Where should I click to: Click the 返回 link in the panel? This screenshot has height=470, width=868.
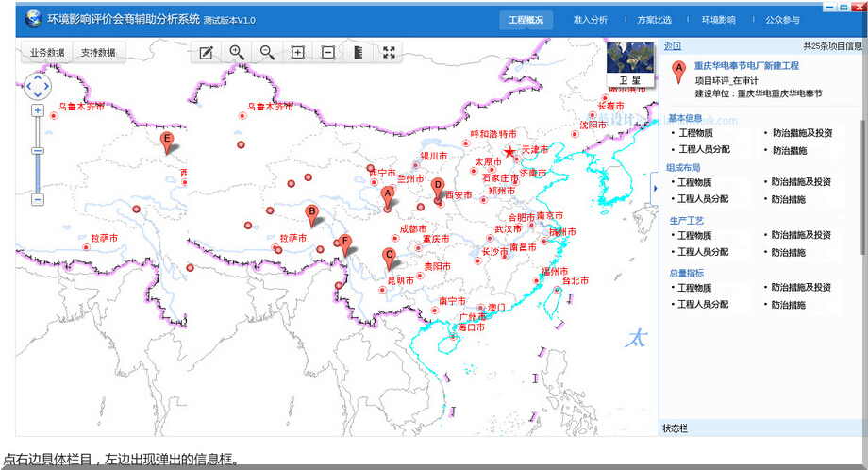[672, 45]
